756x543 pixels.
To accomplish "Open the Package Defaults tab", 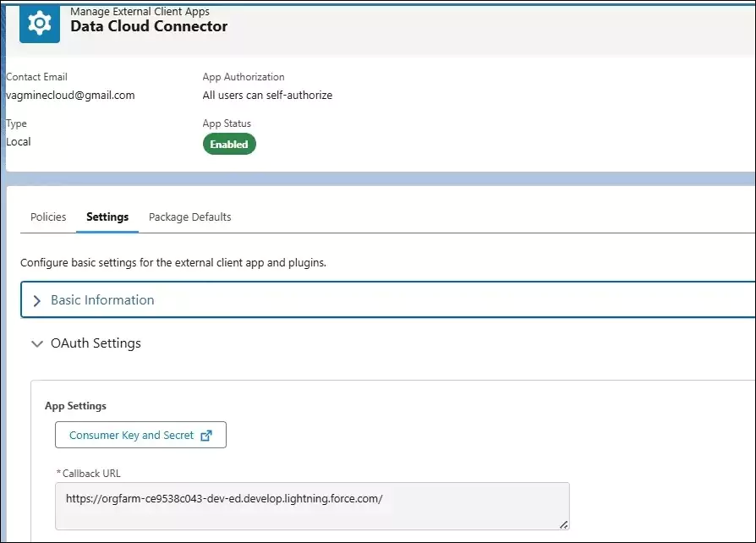I will click(x=190, y=217).
